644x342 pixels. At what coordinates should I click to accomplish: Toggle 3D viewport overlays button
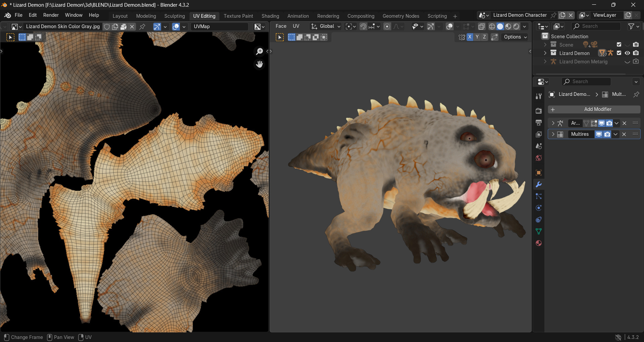click(450, 26)
